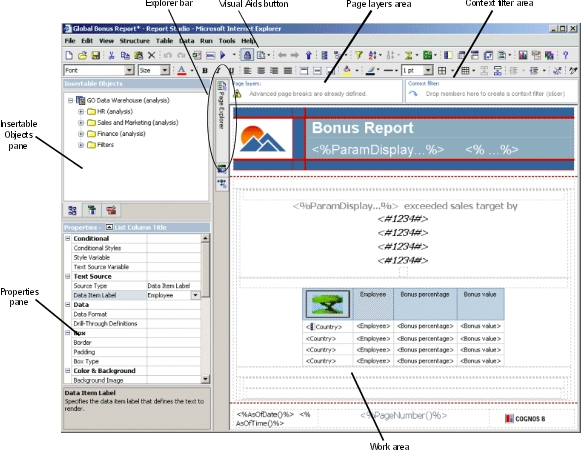Image resolution: width=581 pixels, height=450 pixels.
Task: Toggle Bold text formatting
Action: coord(205,70)
